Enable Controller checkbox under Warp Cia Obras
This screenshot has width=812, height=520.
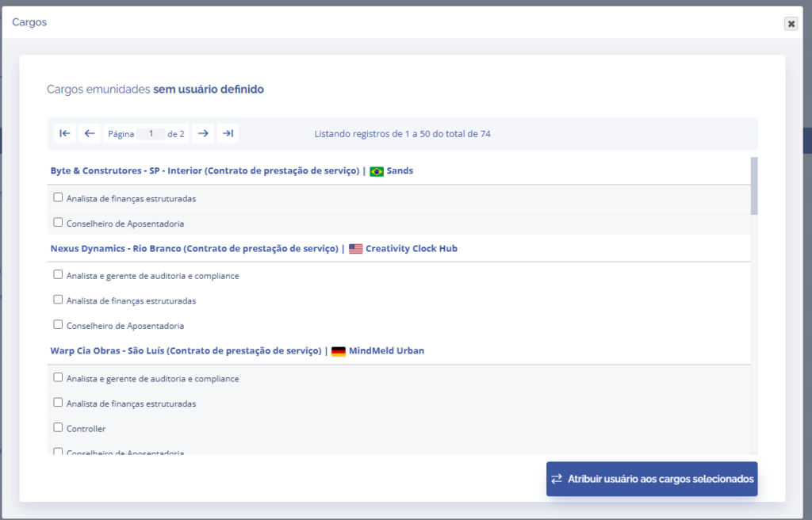(58, 427)
